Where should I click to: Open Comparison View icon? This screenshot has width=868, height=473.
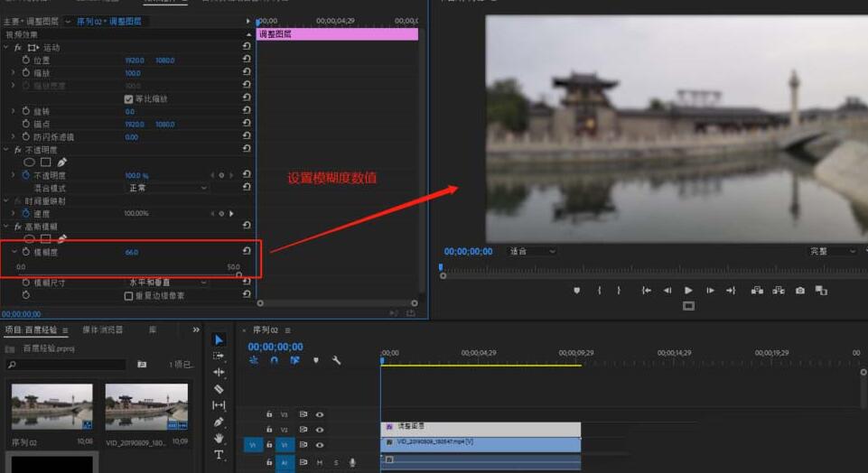[x=821, y=291]
